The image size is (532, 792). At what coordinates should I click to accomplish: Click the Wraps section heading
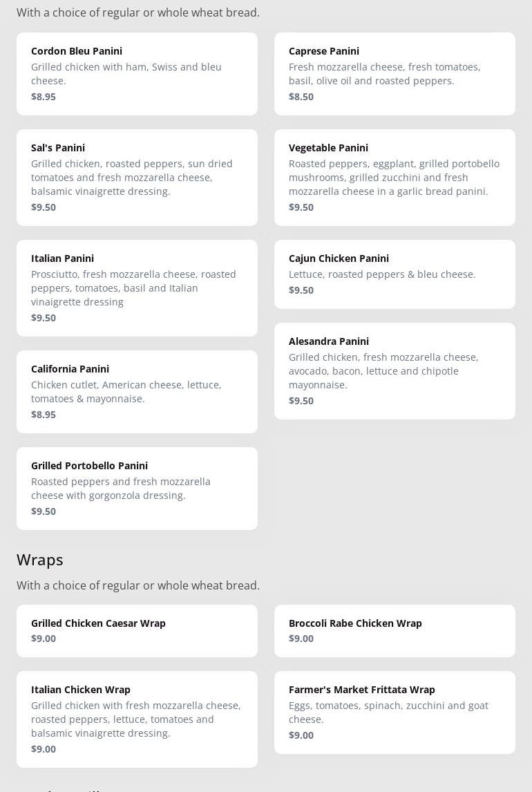[x=40, y=559]
